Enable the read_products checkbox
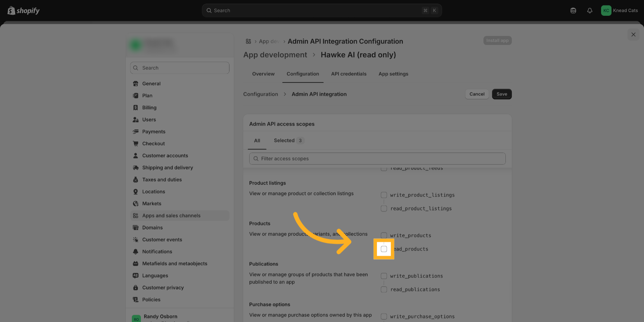644x322 pixels. tap(384, 249)
